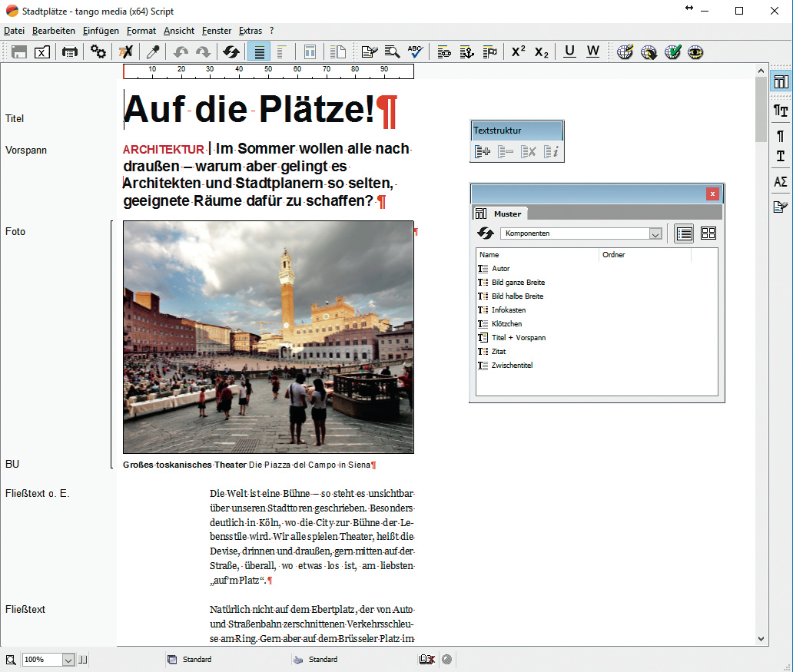This screenshot has height=672, width=793.
Task: Open the Format menu
Action: [141, 31]
